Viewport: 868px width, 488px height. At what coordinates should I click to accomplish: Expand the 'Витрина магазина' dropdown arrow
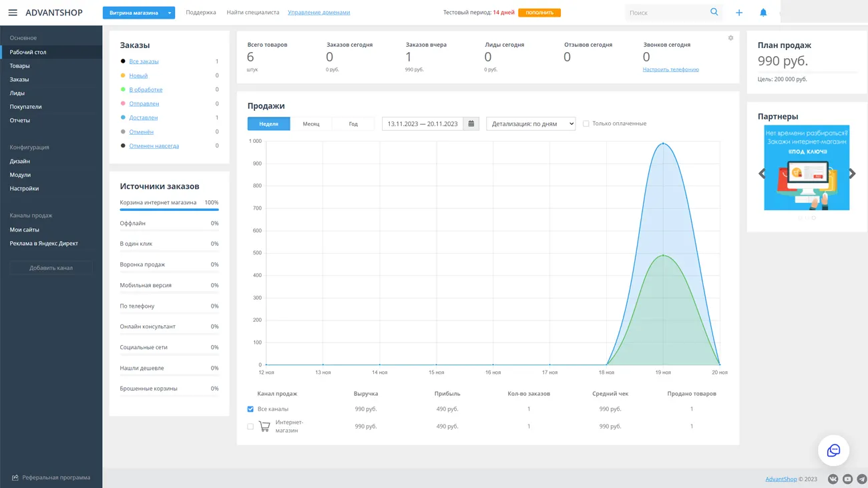[170, 13]
